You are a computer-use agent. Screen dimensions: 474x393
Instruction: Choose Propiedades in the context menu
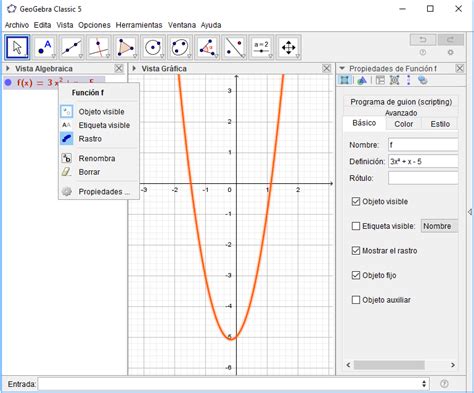(99, 192)
